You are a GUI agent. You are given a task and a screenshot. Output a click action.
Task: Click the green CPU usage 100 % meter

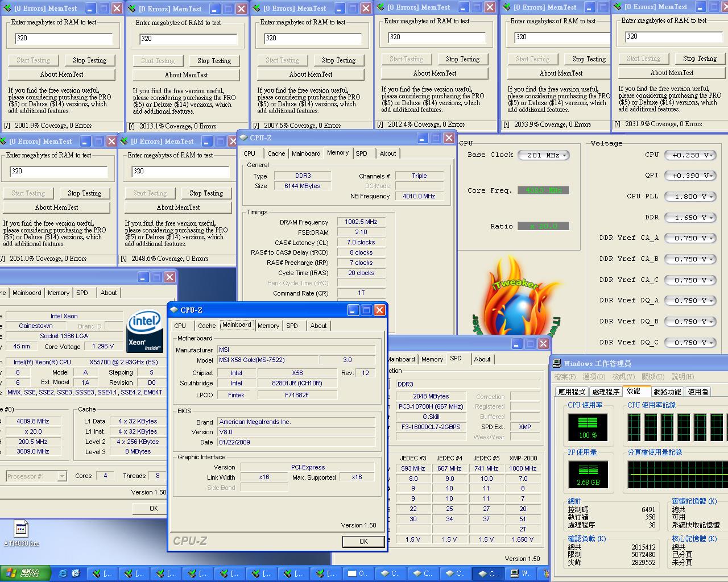point(588,427)
